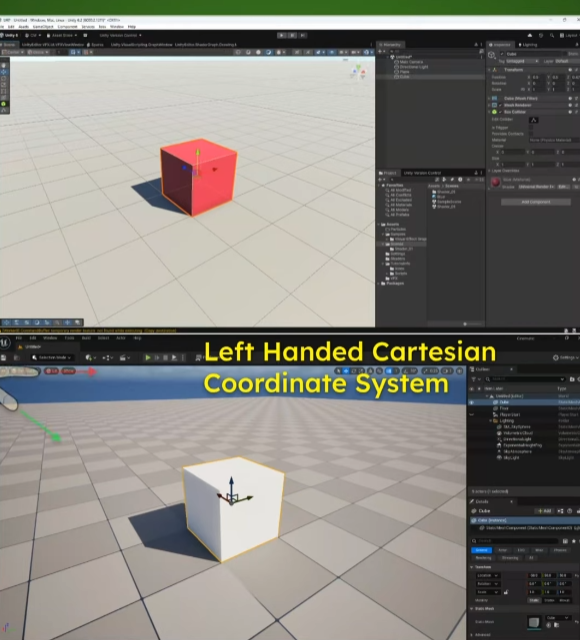Open the Selection Mode dropdown
The height and width of the screenshot is (640, 580).
point(52,358)
